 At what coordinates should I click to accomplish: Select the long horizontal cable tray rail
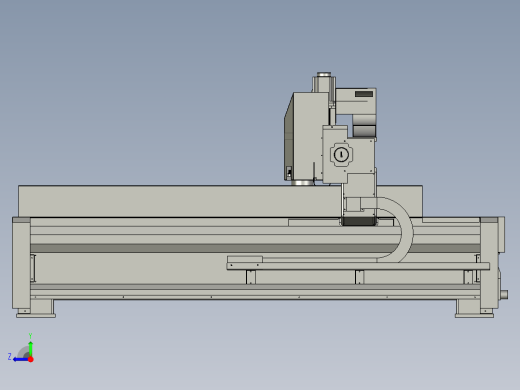[x=358, y=266]
